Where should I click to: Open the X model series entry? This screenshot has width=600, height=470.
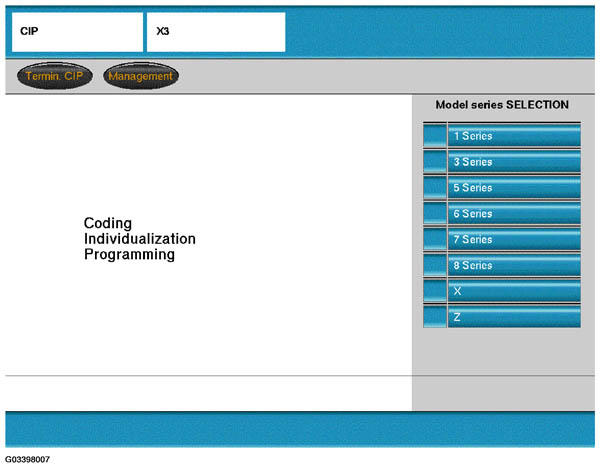click(x=514, y=291)
